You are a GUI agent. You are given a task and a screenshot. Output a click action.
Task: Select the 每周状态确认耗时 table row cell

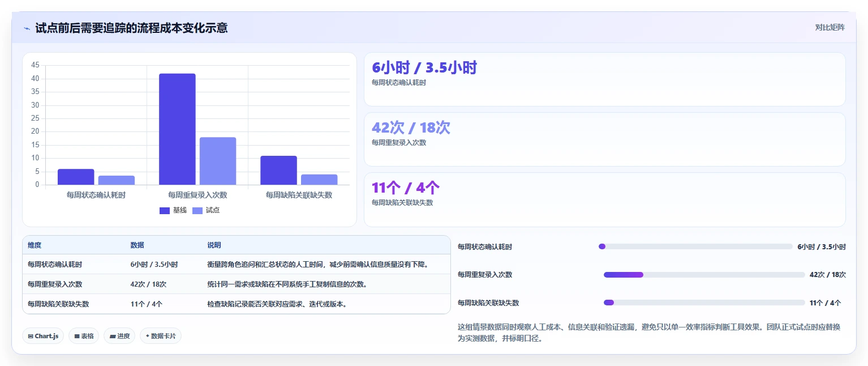(55, 265)
